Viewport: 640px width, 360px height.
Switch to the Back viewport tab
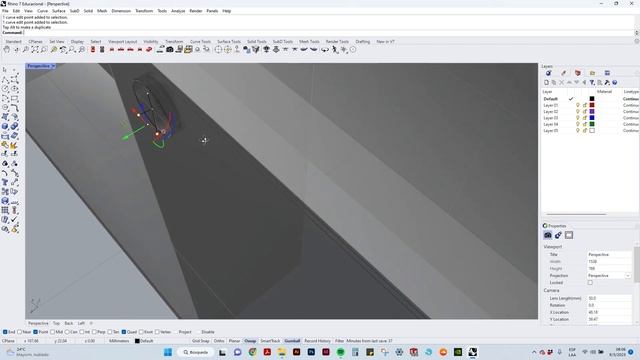click(x=69, y=323)
